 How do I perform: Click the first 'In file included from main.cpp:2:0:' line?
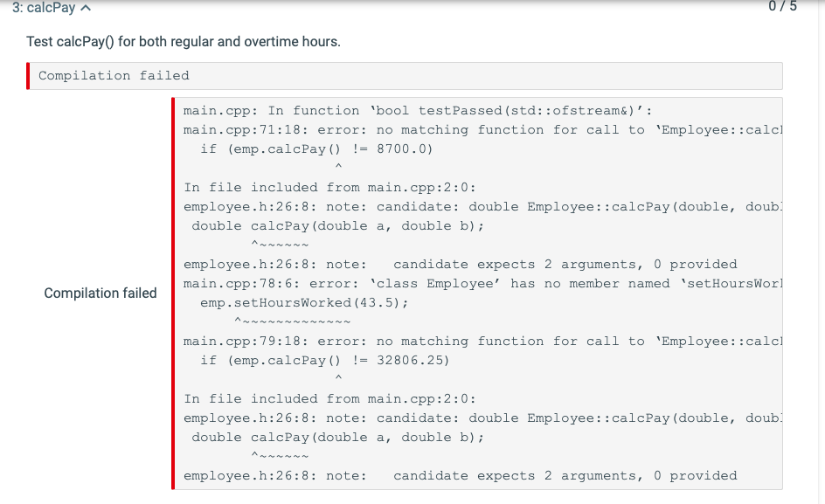click(x=329, y=187)
